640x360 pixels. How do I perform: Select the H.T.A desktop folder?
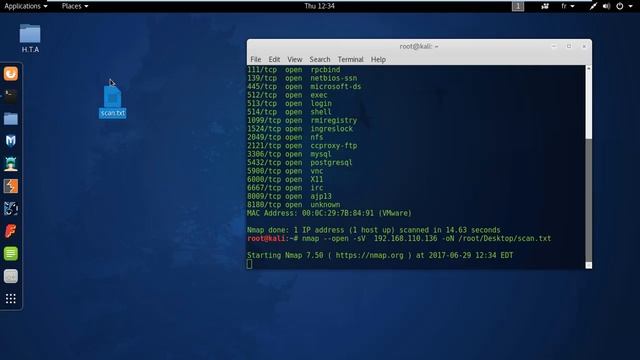[x=30, y=39]
